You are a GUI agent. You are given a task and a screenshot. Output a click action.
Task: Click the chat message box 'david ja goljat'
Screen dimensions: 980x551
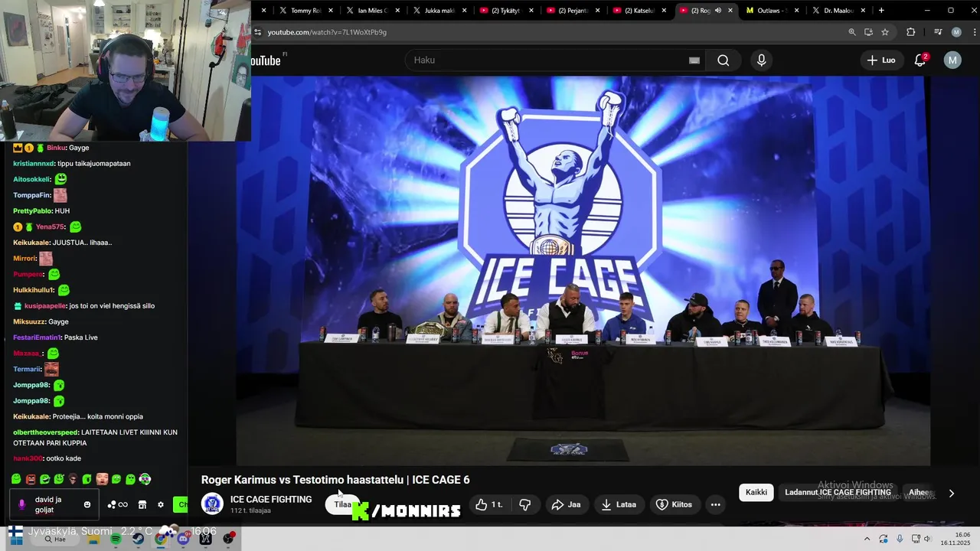coord(54,504)
